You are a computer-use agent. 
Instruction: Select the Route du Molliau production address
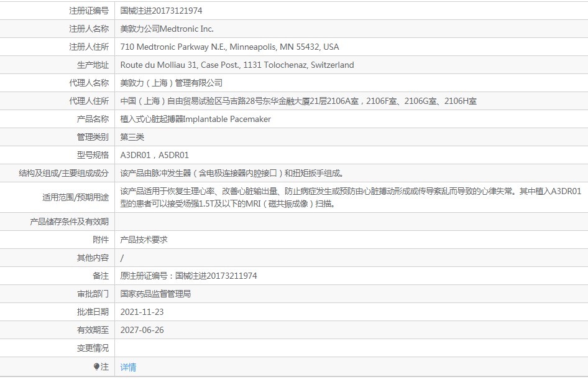tap(237, 65)
